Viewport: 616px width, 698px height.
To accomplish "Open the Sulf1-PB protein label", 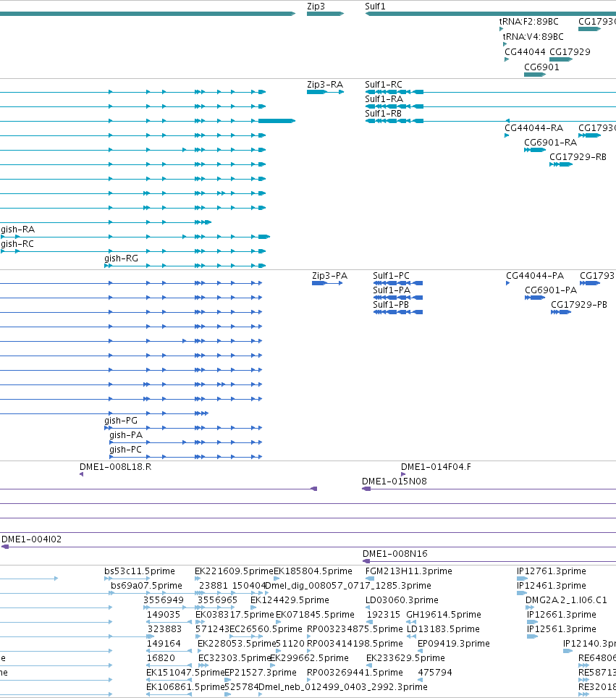I will point(391,305).
